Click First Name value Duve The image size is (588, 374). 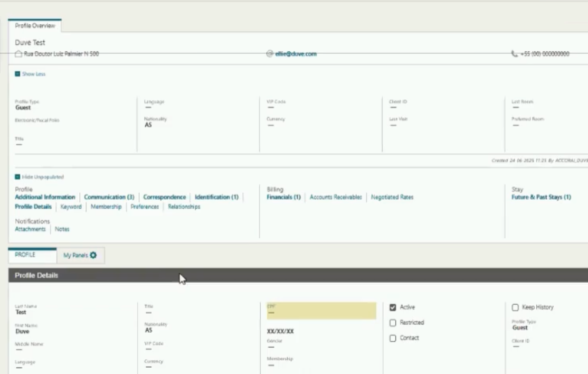coord(22,331)
